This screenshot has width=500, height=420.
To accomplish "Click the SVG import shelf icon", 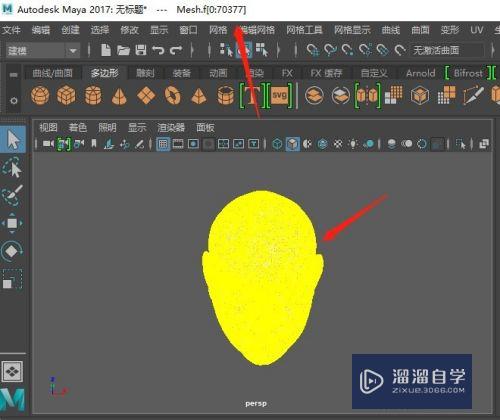I will point(279,96).
